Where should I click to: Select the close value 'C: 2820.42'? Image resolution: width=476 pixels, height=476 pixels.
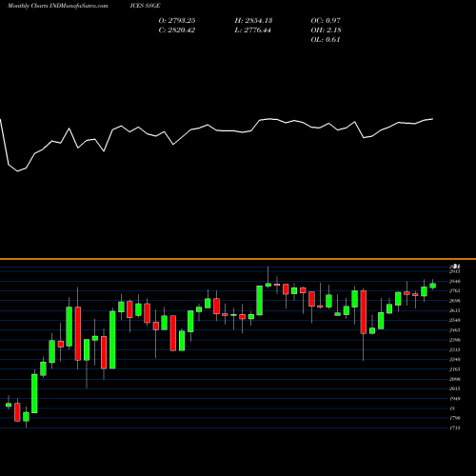[x=177, y=30]
